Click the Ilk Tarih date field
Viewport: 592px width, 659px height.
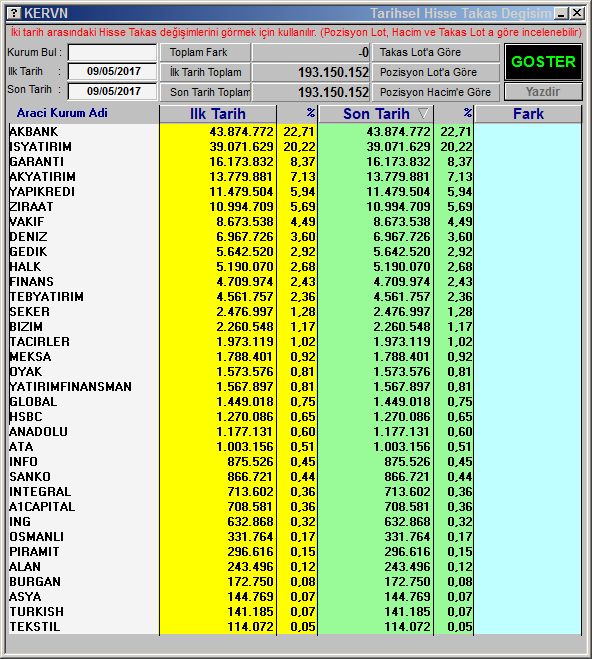pyautogui.click(x=112, y=71)
